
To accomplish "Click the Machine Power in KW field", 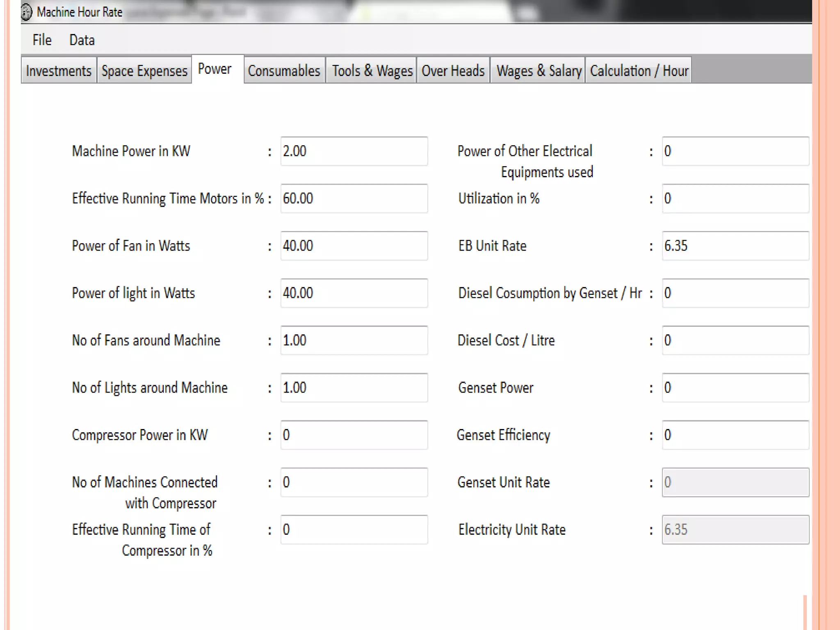I will point(354,151).
